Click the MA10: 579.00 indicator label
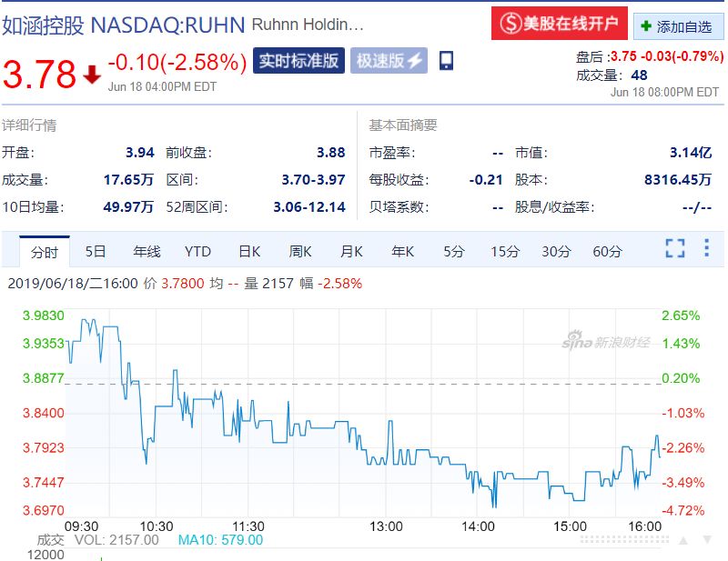 pos(220,540)
